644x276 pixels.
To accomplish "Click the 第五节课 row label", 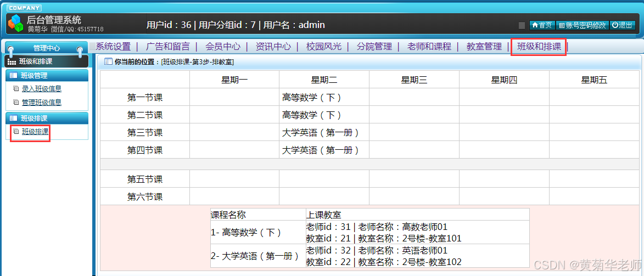I will coord(145,179).
